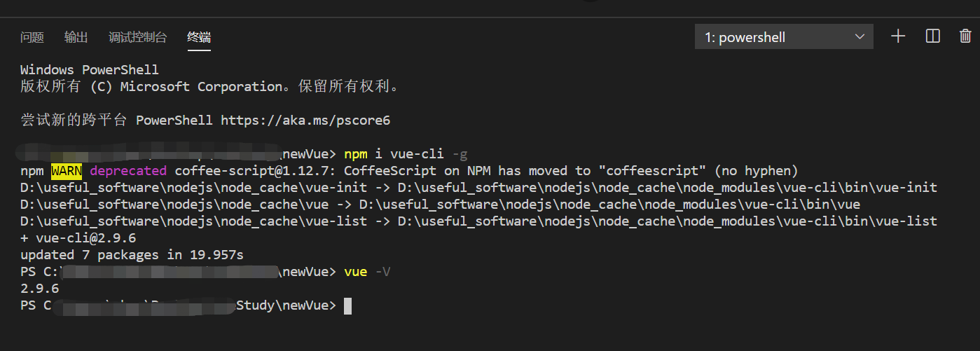Select the 调试控制台 debug console tab
Viewport: 980px width, 351px height.
pyautogui.click(x=138, y=38)
